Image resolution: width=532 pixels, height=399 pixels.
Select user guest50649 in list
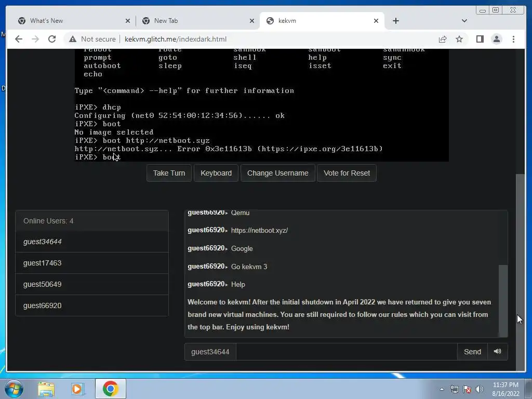pyautogui.click(x=92, y=284)
